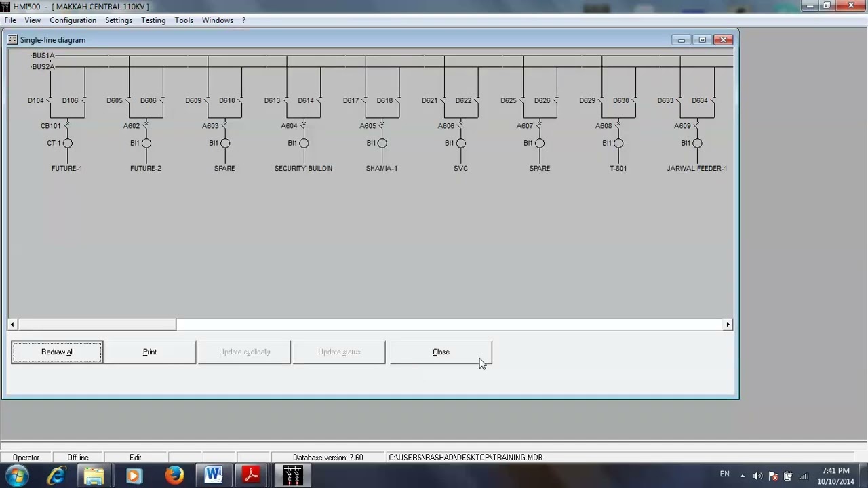The width and height of the screenshot is (868, 488).
Task: Click Operator status bar field
Action: coord(26,457)
